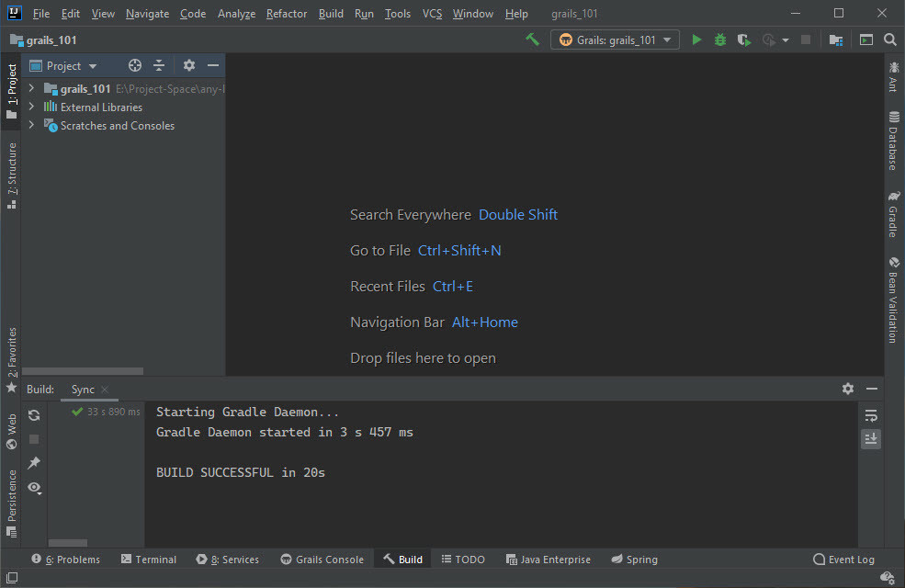Run with Coverage shield icon
905x588 pixels.
[x=743, y=40]
